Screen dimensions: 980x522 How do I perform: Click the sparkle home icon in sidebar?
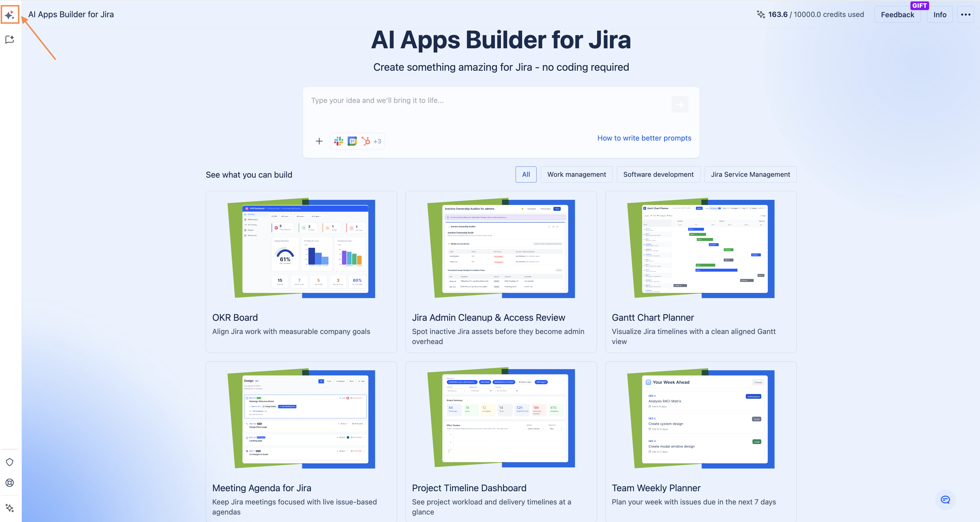pyautogui.click(x=10, y=15)
